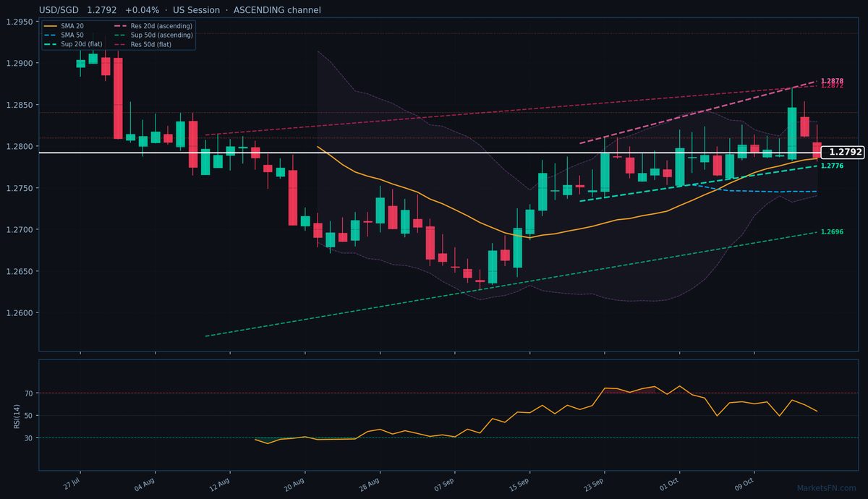
Task: Click the RSI(14) axis title
Action: (x=17, y=416)
